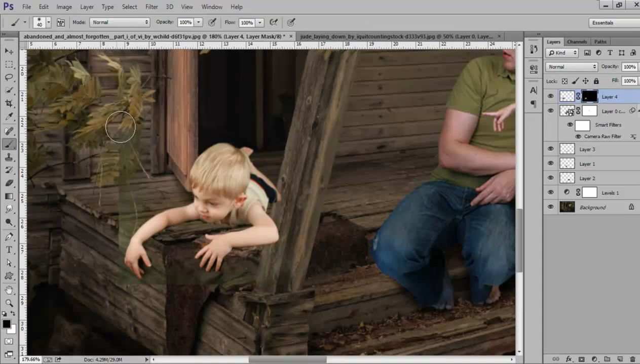
Task: Click the Layer 4 mask thumbnail
Action: coord(590,96)
